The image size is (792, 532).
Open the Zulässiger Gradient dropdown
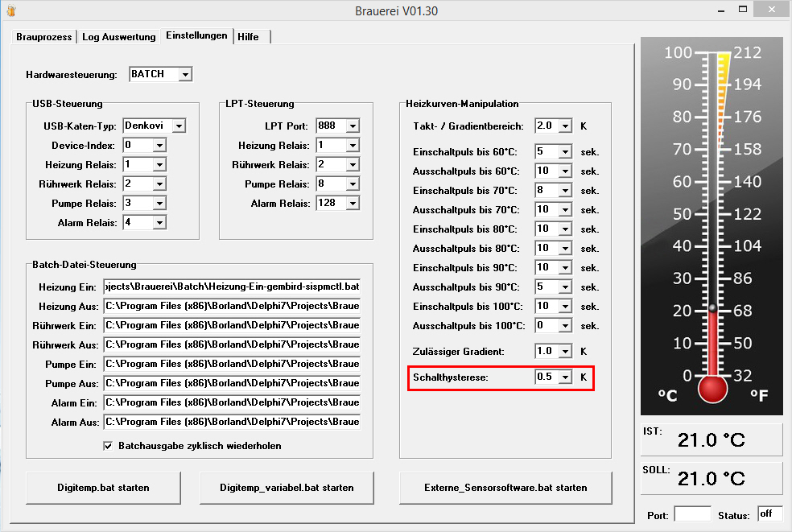pos(565,351)
